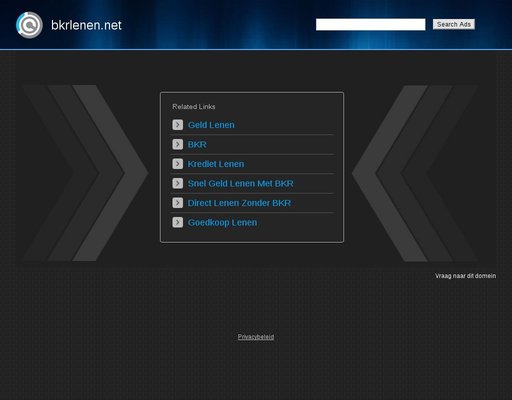
Task: Click the large right chevron graphic
Action: pyautogui.click(x=415, y=173)
